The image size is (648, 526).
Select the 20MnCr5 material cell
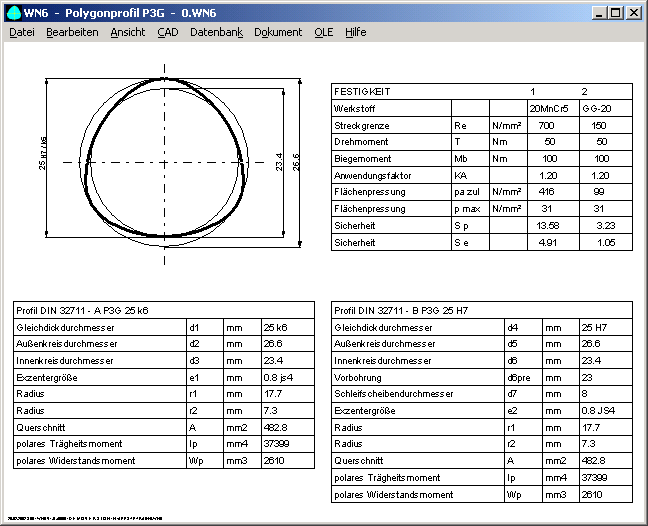[549, 108]
